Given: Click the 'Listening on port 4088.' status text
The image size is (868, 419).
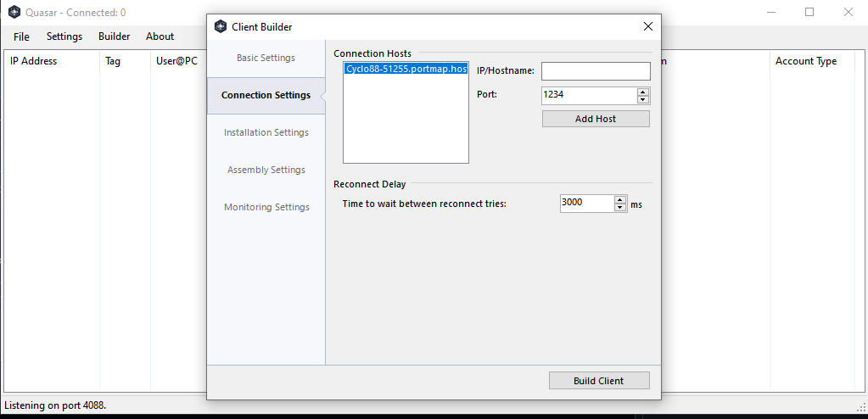Looking at the screenshot, I should 55,405.
